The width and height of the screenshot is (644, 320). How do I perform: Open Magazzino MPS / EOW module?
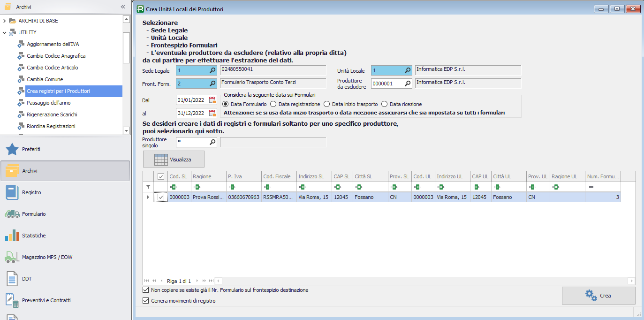47,257
